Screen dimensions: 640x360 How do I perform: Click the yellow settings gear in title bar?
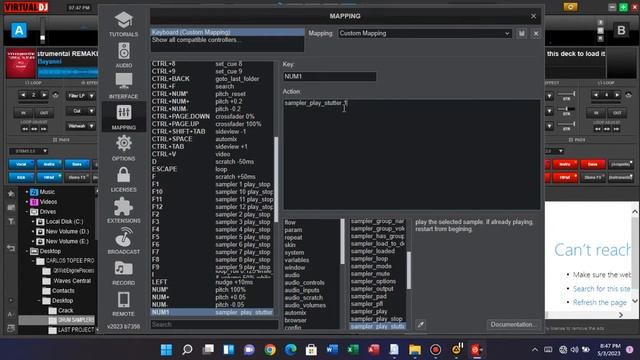(x=570, y=7)
